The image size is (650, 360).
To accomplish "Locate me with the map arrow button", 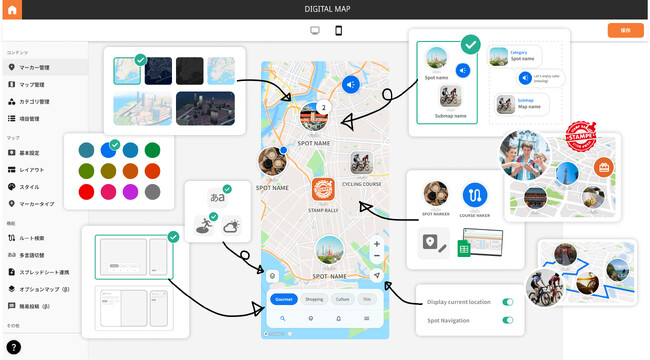I will [376, 275].
